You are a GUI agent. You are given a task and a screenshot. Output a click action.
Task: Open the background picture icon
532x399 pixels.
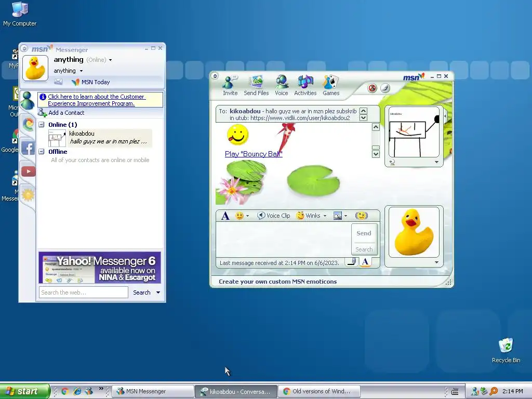[338, 216]
